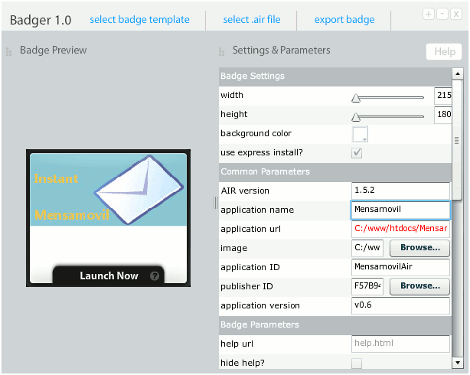
Task: Edit the AIR version field
Action: pyautogui.click(x=400, y=191)
